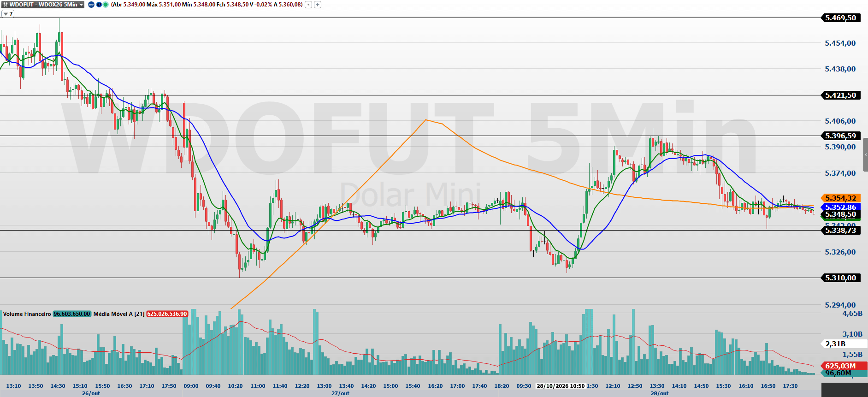Screen dimensions: 868x397
Task: Click the plus button in chart header
Action: click(x=318, y=5)
